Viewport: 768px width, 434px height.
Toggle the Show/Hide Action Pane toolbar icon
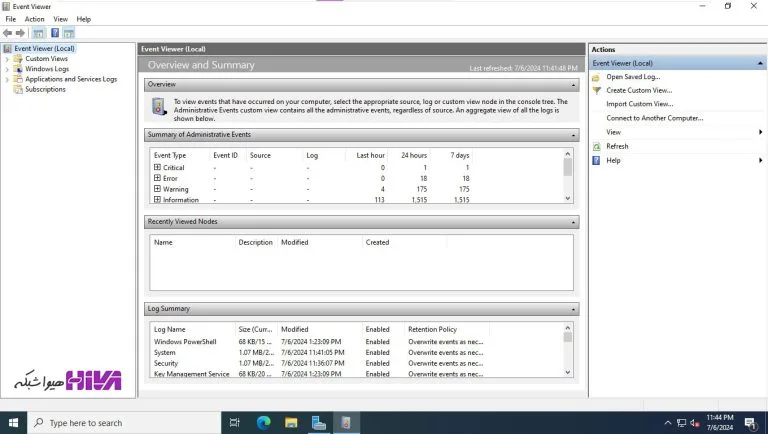[69, 33]
